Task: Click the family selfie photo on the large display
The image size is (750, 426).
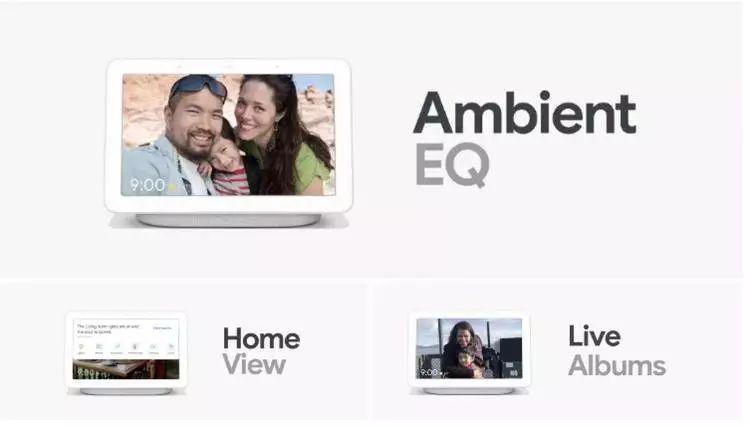Action: coord(228,134)
